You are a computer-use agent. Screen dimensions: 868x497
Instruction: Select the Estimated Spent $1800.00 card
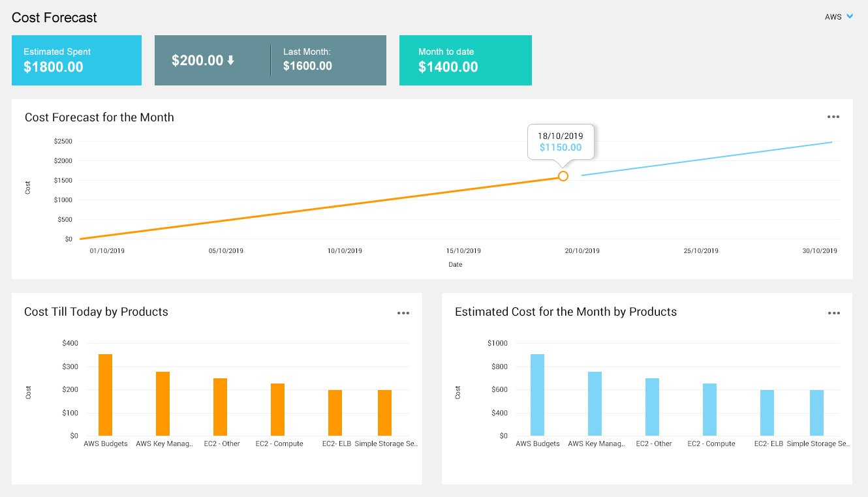point(76,60)
